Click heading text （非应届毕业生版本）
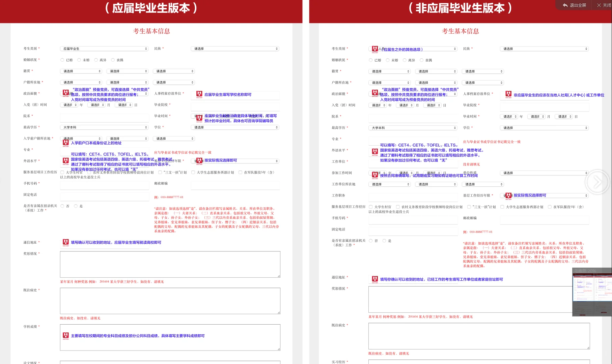Screen dimensions: 612x364 (460, 8)
